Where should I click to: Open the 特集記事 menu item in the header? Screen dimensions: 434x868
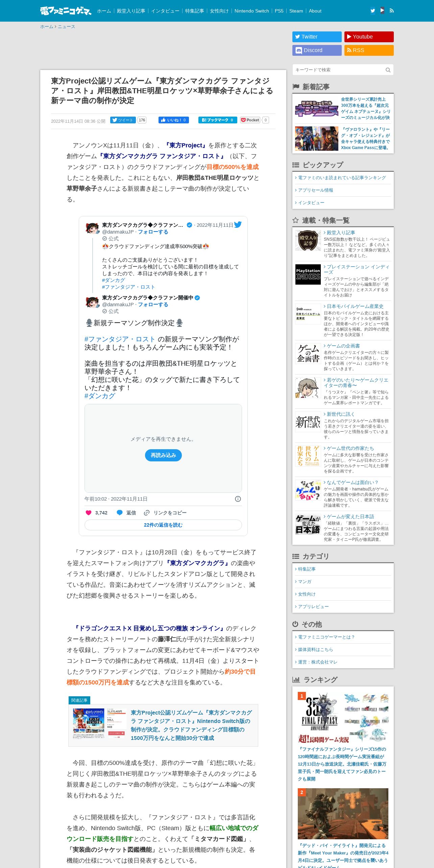(194, 11)
